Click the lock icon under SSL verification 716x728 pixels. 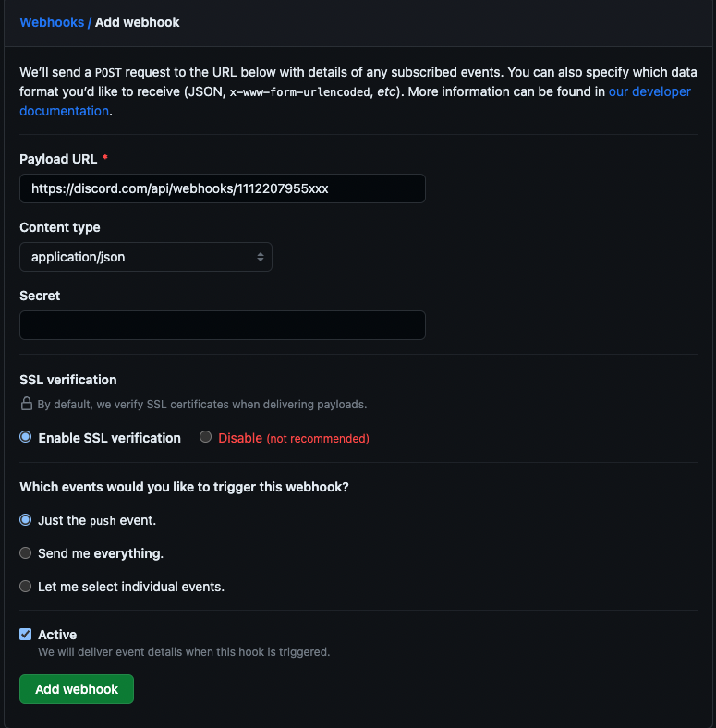tap(27, 404)
